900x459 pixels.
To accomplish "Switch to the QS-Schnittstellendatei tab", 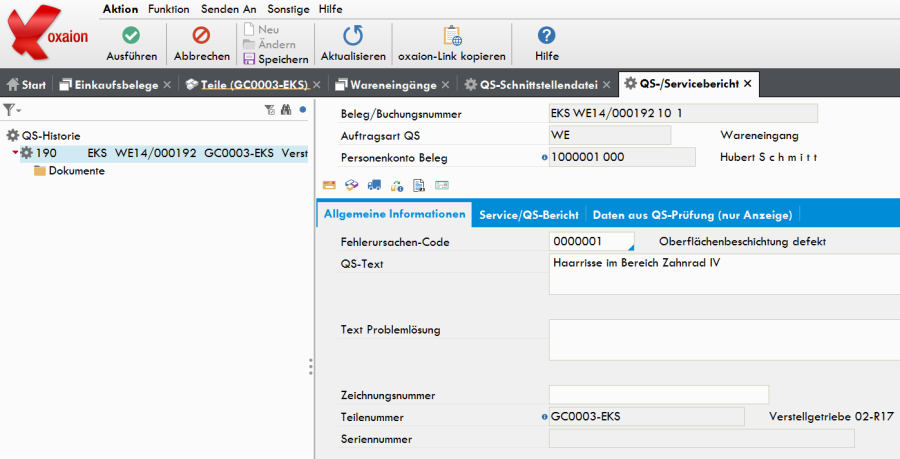I will 532,85.
